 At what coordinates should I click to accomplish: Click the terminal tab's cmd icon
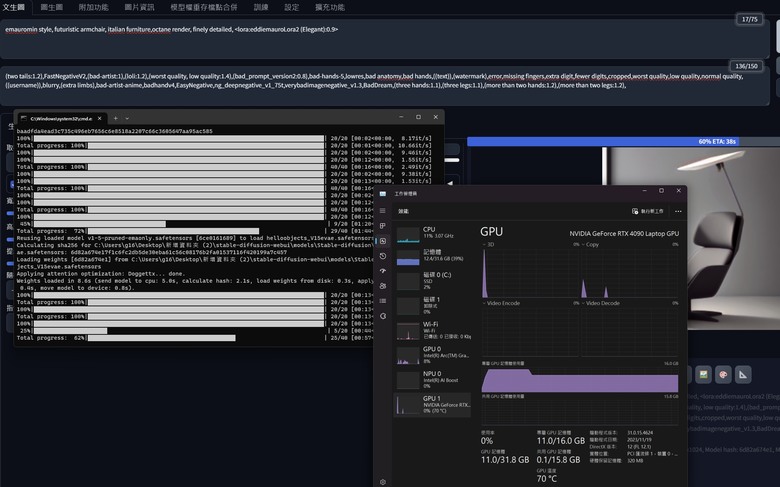click(24, 118)
